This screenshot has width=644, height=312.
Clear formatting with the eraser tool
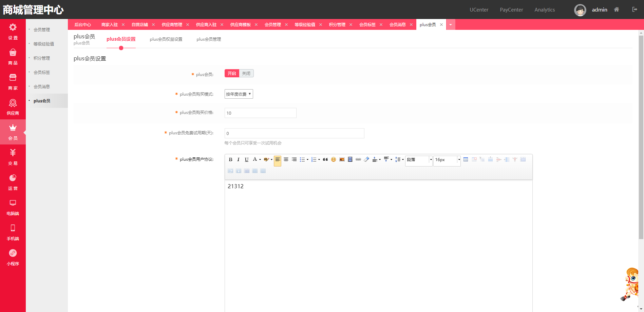366,159
